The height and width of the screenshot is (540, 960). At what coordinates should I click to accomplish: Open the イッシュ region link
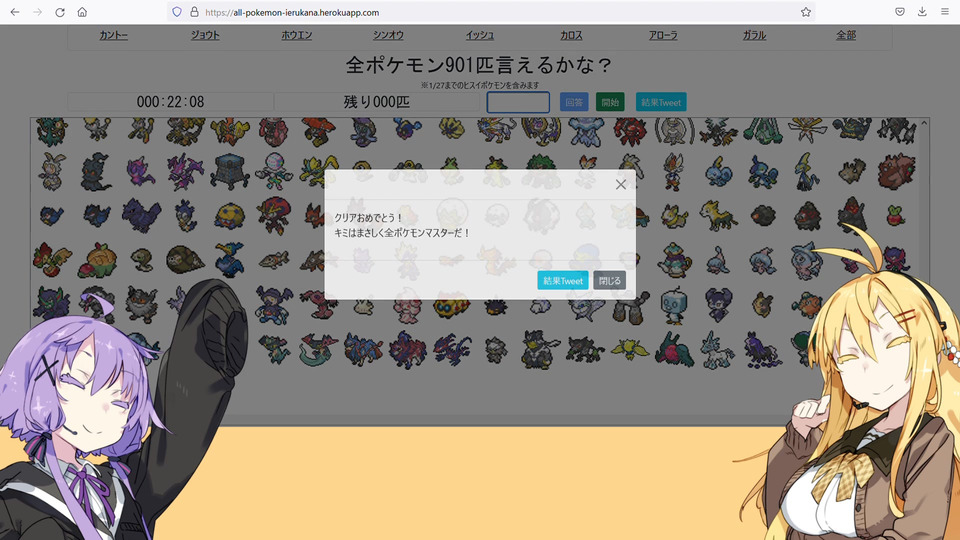pos(479,36)
